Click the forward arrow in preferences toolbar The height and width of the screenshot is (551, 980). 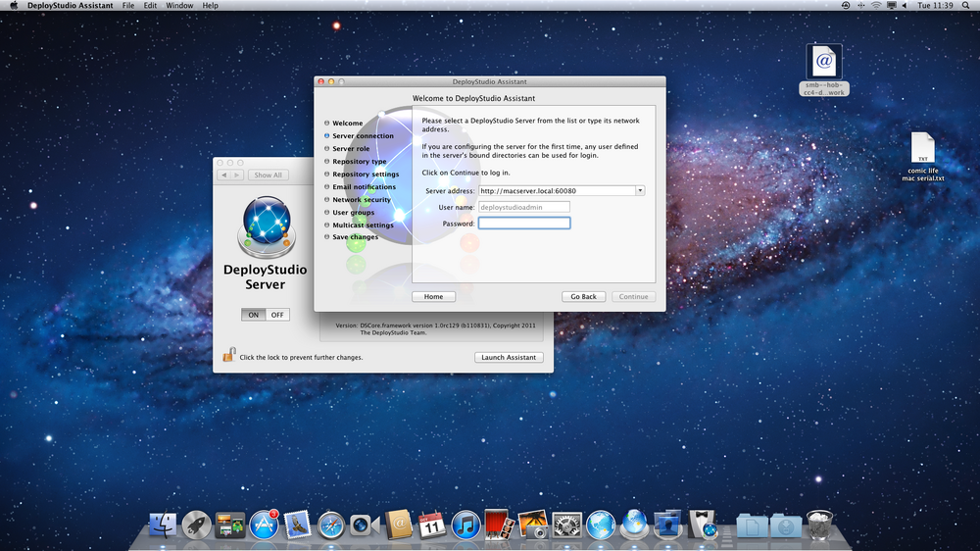tap(236, 175)
